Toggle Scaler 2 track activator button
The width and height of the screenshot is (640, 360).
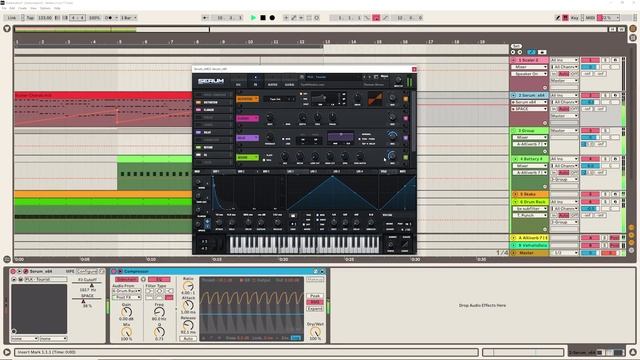pyautogui.click(x=590, y=60)
